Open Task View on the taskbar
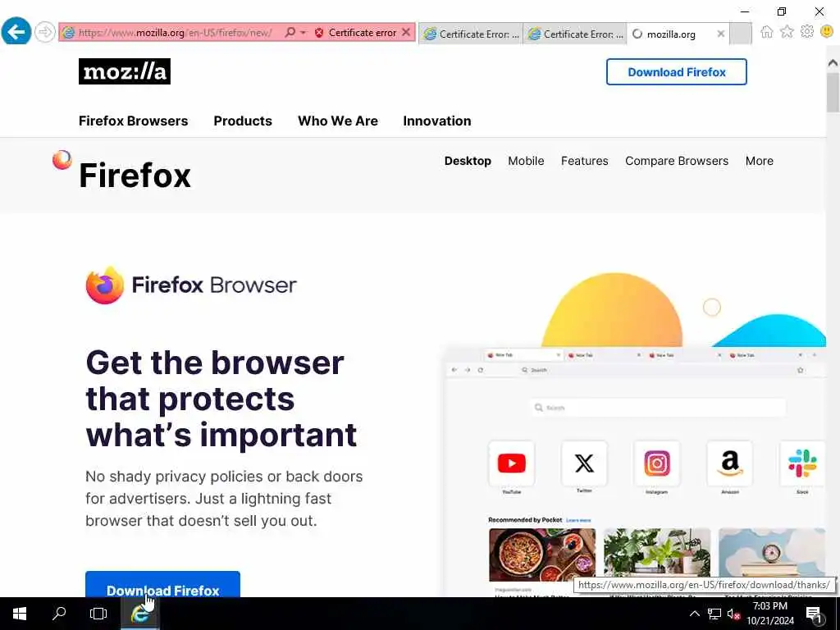840x630 pixels. tap(98, 614)
